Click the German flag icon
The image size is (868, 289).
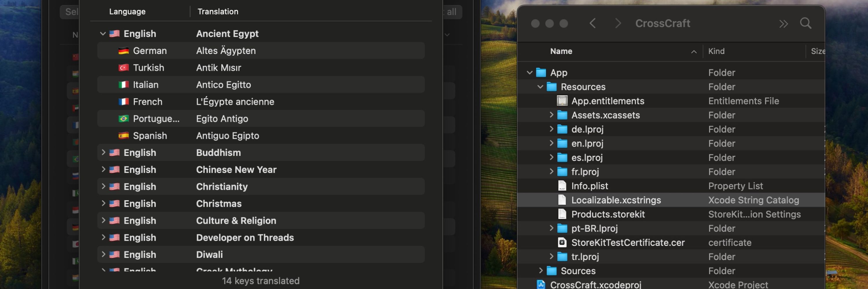click(124, 51)
